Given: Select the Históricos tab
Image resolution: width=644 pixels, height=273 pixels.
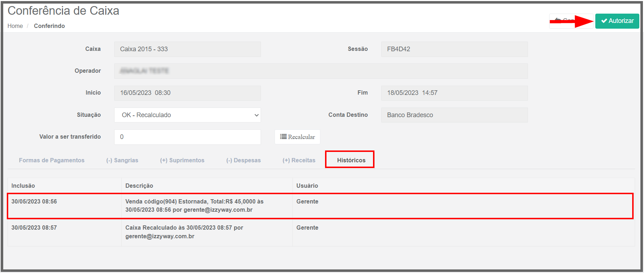Looking at the screenshot, I should [x=351, y=160].
